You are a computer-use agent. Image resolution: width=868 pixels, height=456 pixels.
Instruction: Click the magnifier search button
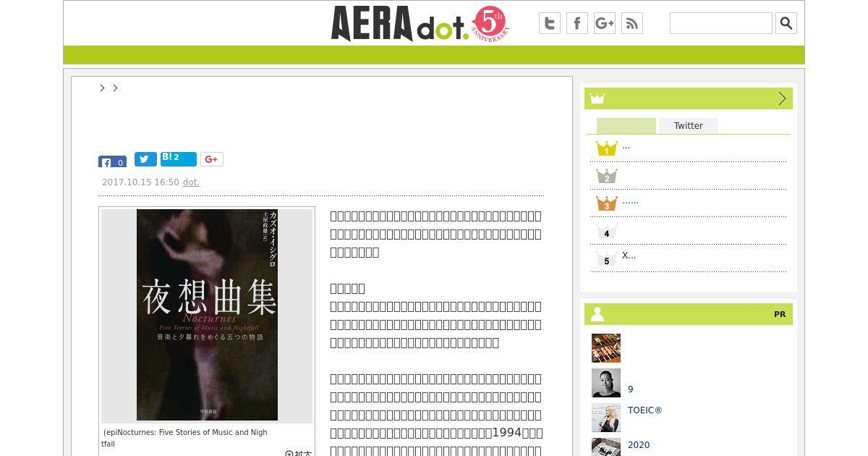pyautogui.click(x=786, y=23)
